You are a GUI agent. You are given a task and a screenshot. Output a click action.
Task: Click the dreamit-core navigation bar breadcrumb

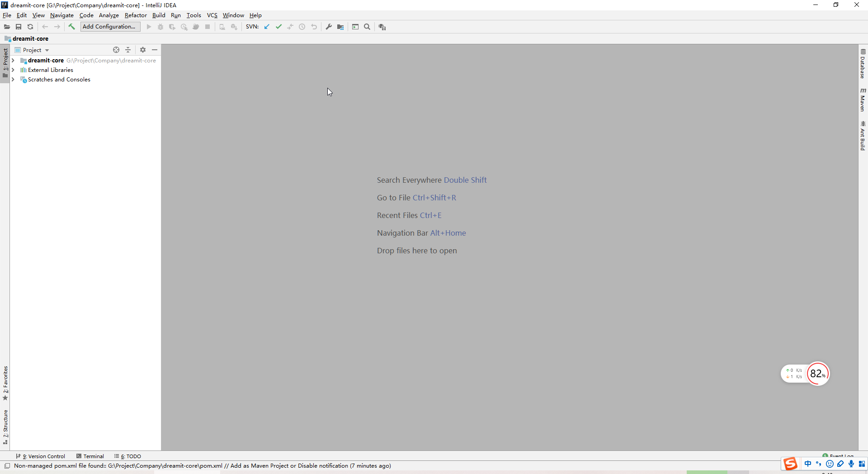[x=26, y=38]
